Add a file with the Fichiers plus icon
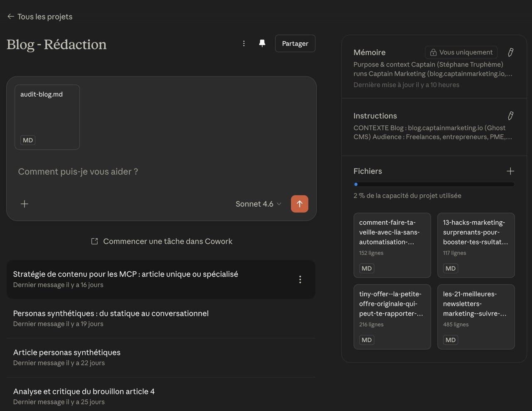This screenshot has height=411, width=532. (x=510, y=171)
